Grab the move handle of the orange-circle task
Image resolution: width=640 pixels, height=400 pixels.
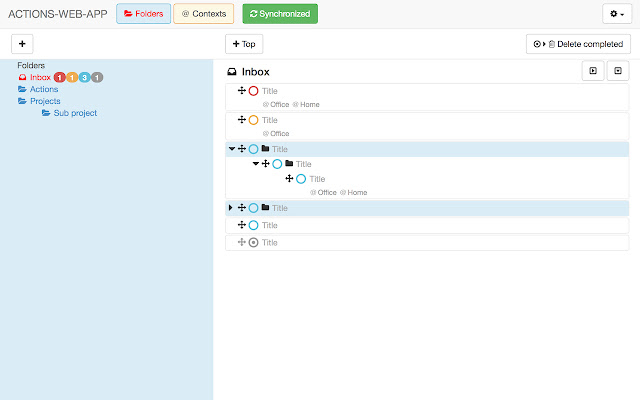pos(242,119)
